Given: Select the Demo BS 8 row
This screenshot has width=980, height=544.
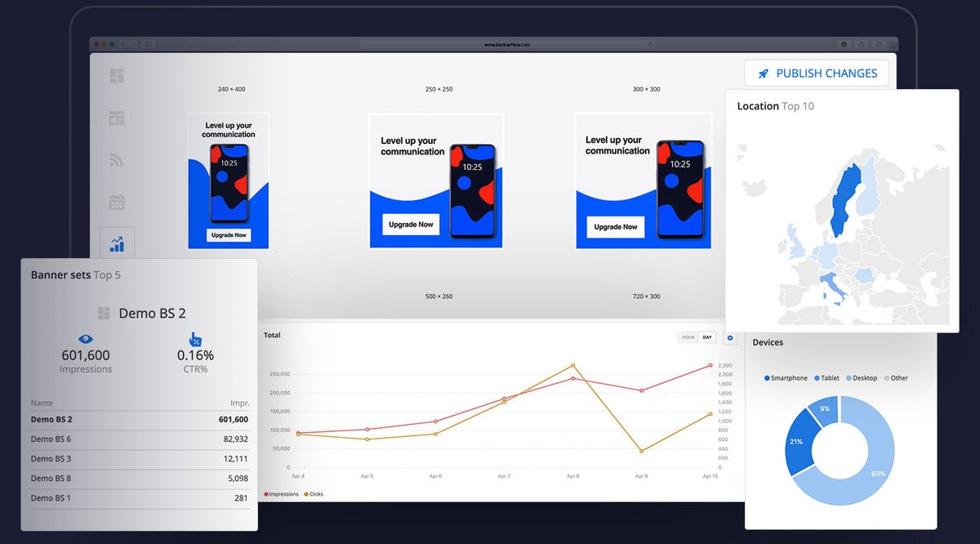Looking at the screenshot, I should coord(140,479).
